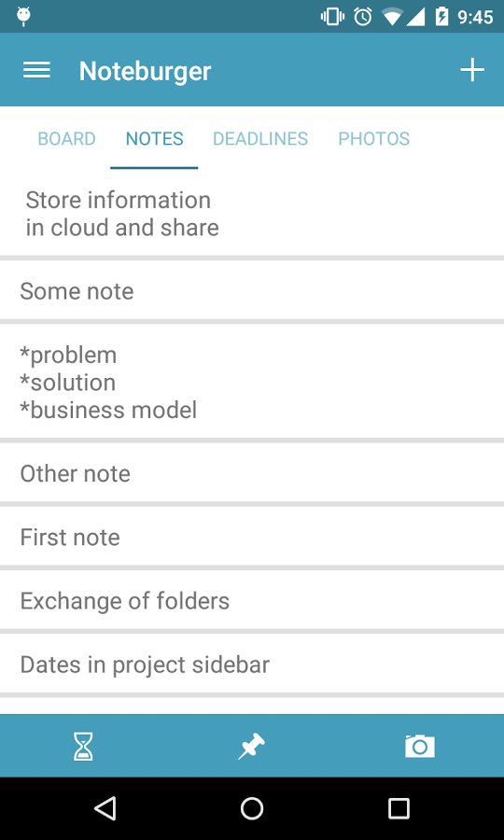Screen dimensions: 504x840
Task: Switch to the BOARD tab
Action: click(x=66, y=139)
